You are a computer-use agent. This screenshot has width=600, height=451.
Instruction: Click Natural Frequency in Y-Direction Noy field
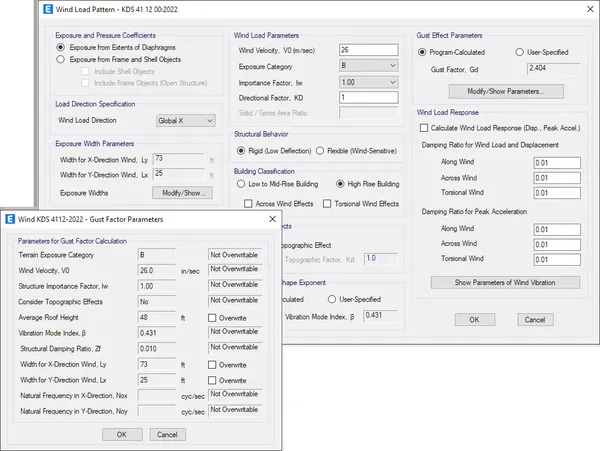(x=157, y=411)
